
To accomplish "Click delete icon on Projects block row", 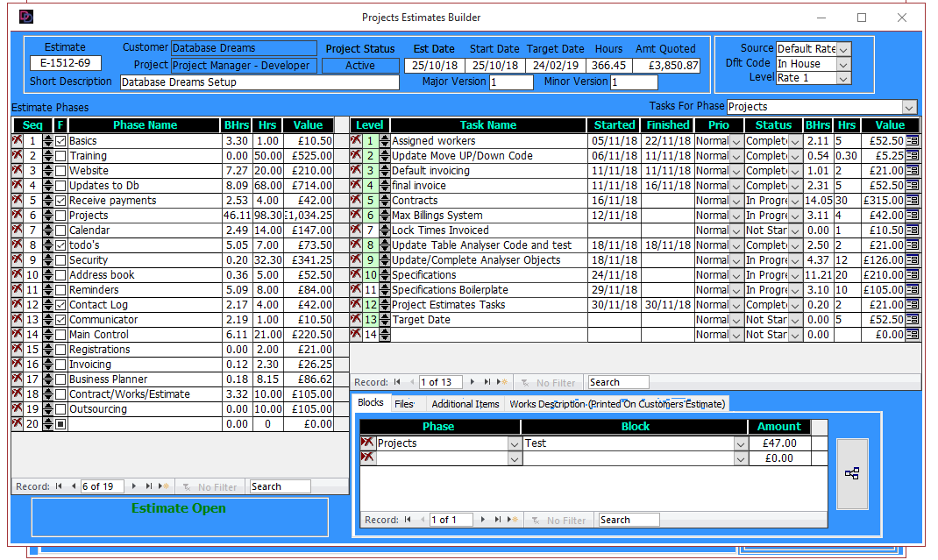I will click(368, 443).
